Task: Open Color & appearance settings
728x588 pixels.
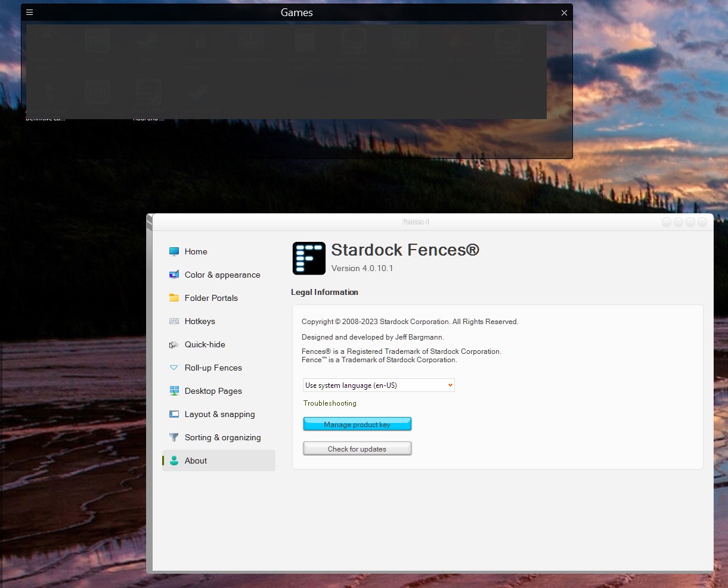Action: (219, 275)
